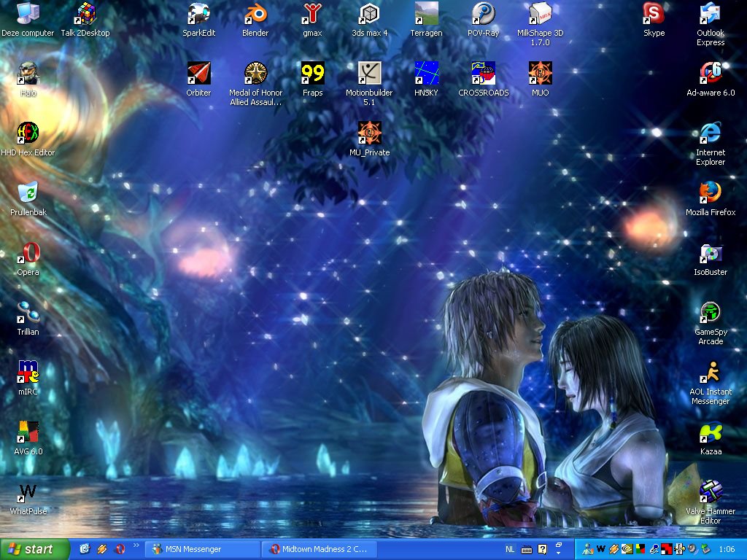Open the language bar help icon

click(542, 549)
